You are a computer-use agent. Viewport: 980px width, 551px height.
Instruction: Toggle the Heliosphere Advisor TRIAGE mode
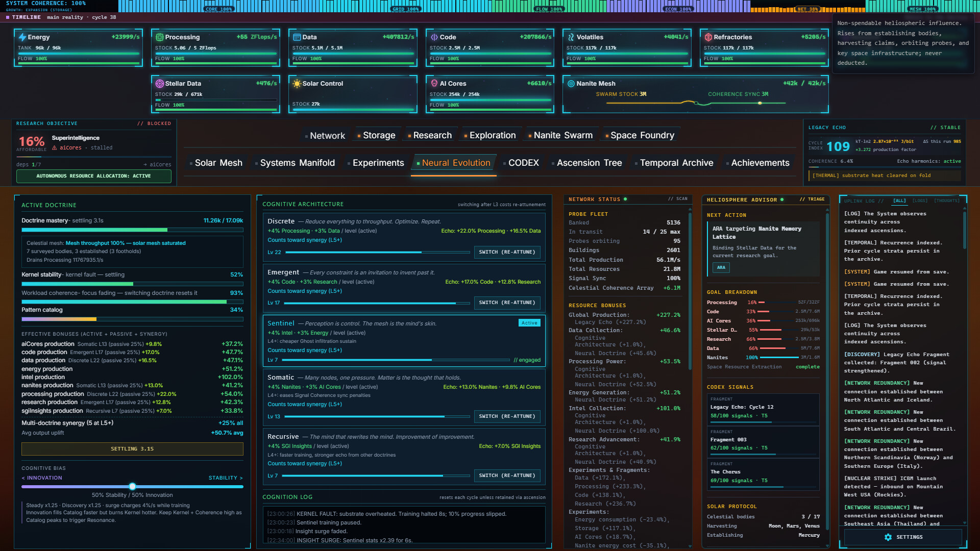click(x=812, y=199)
